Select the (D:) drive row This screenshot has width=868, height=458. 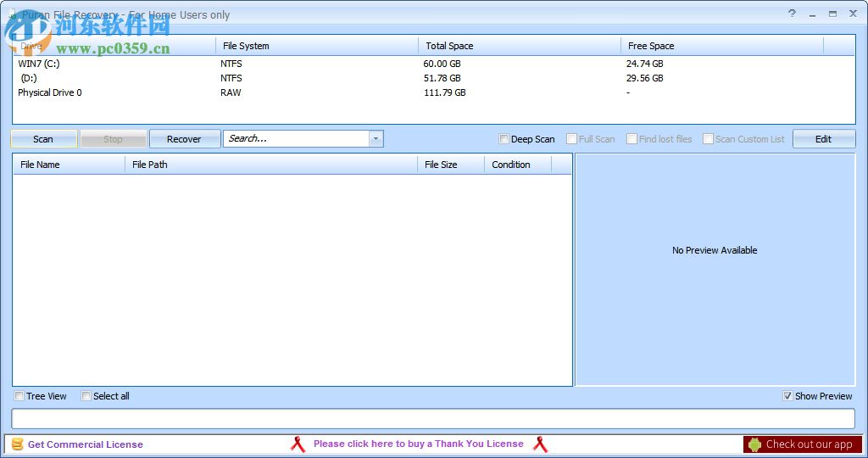tap(433, 78)
